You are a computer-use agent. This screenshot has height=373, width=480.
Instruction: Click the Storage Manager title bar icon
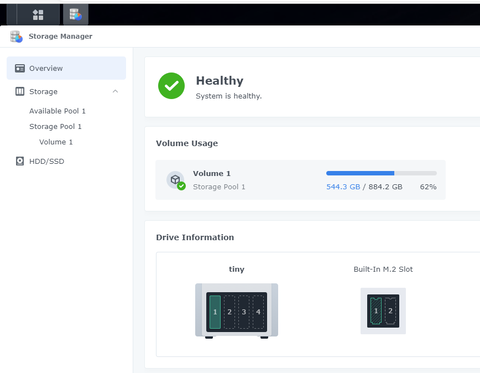tap(16, 36)
